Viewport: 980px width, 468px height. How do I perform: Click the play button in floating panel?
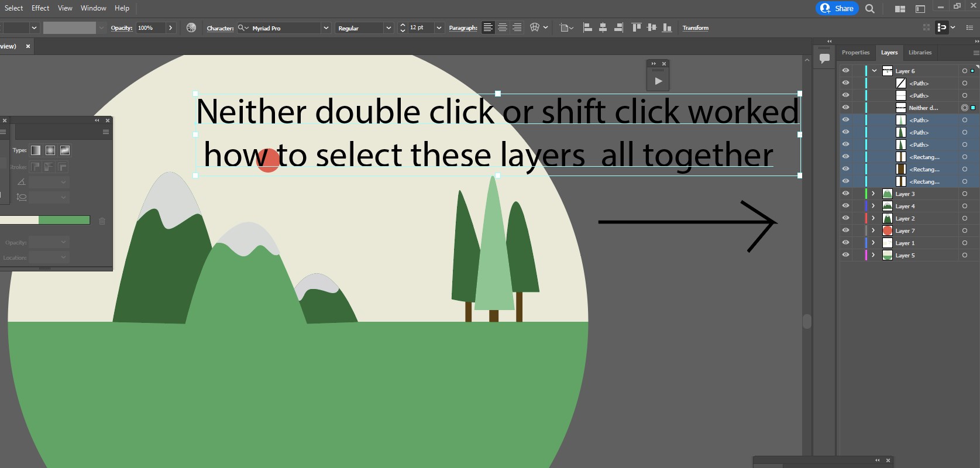coord(658,81)
